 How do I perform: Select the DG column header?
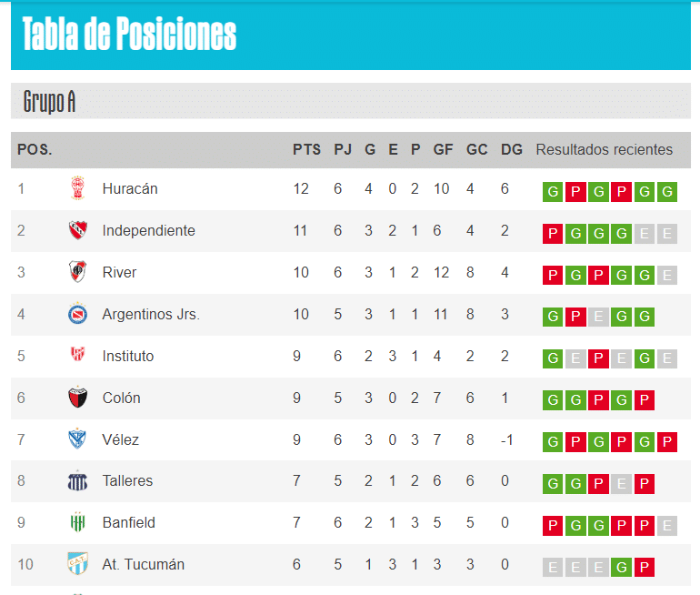pyautogui.click(x=512, y=149)
